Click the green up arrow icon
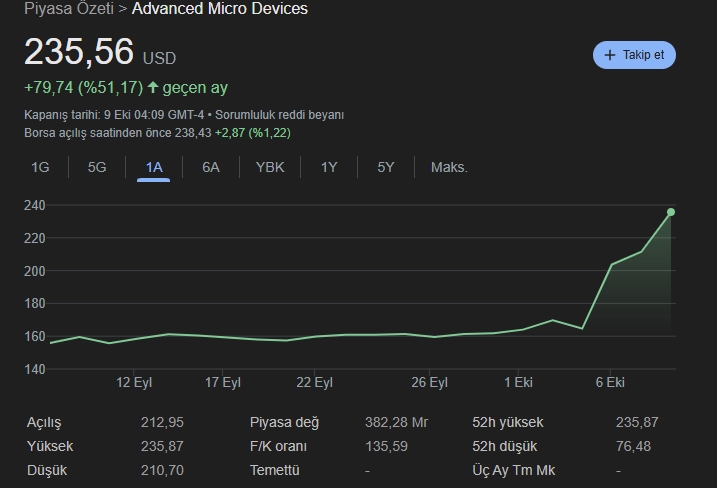 pos(153,87)
